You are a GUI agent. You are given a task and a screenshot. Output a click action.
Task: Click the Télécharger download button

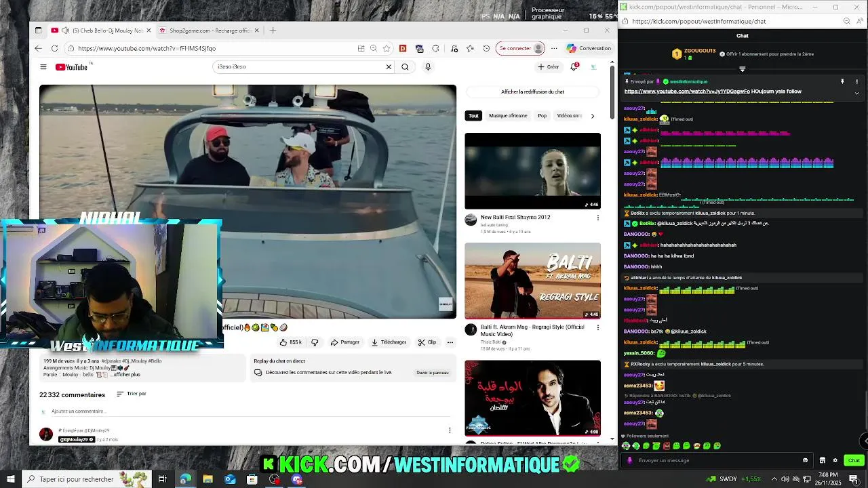click(389, 342)
